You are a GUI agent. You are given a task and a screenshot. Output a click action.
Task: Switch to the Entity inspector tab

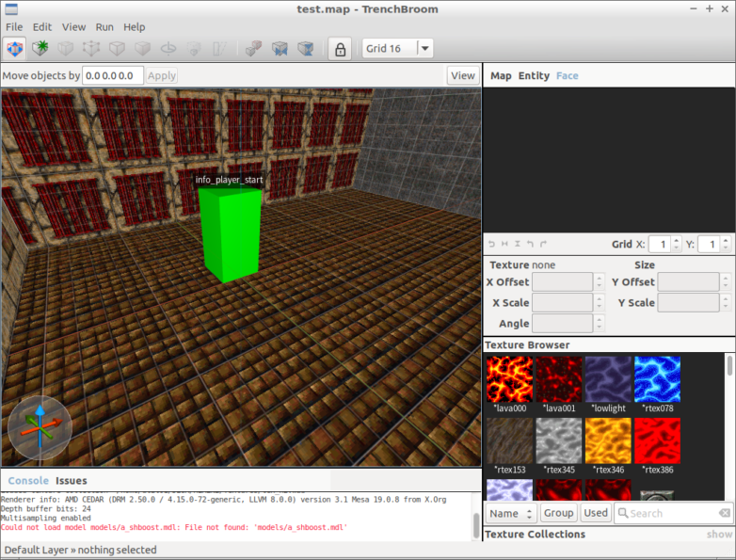534,75
